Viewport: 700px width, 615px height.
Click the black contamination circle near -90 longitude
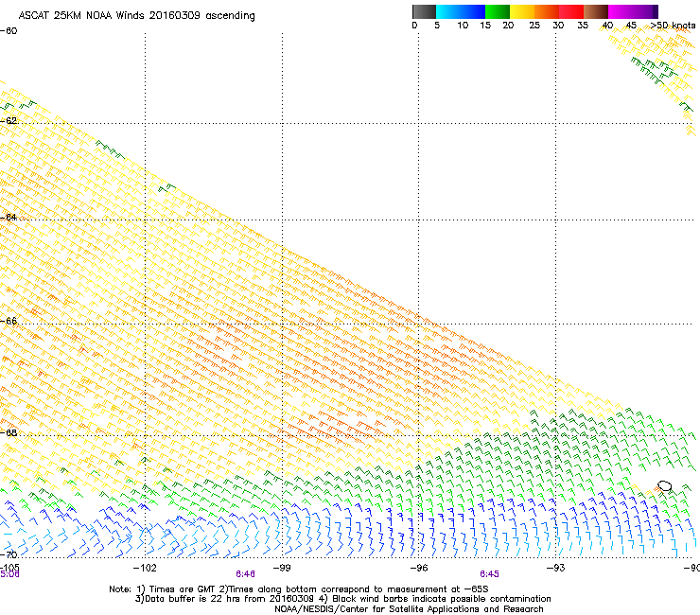[x=664, y=485]
